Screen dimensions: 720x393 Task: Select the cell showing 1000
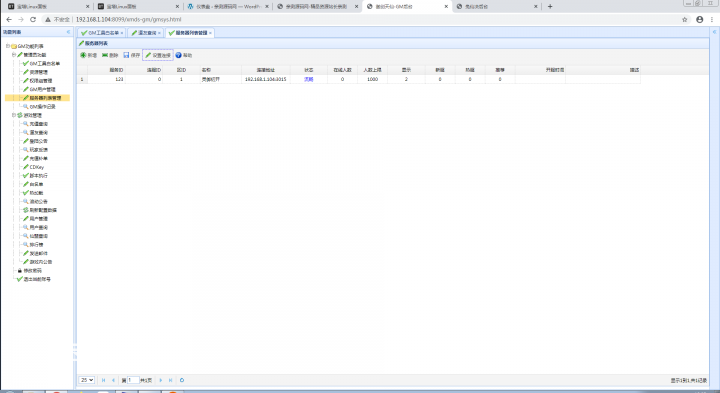(372, 79)
